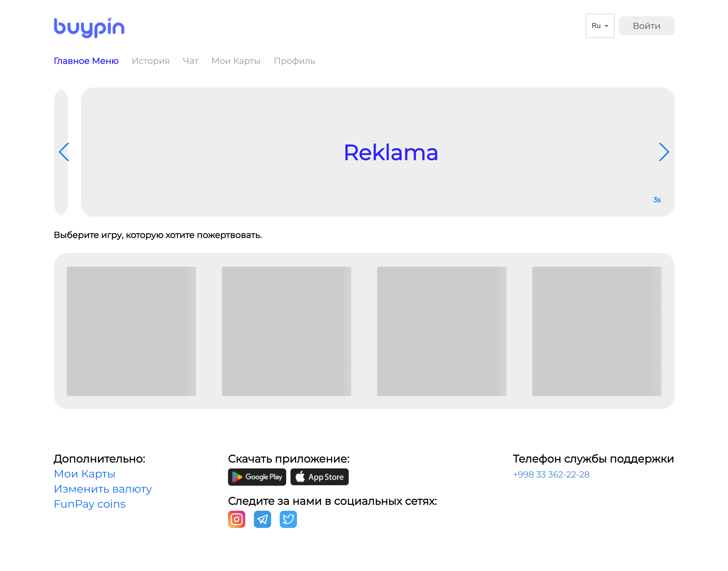Select the Главное Меню tab
This screenshot has height=571, width=728.
tap(86, 61)
